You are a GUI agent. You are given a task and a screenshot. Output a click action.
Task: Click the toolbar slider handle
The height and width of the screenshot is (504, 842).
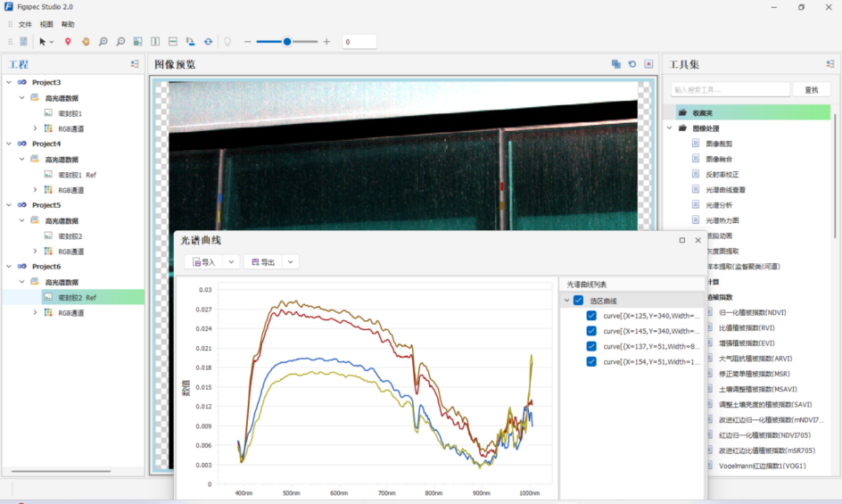[287, 42]
